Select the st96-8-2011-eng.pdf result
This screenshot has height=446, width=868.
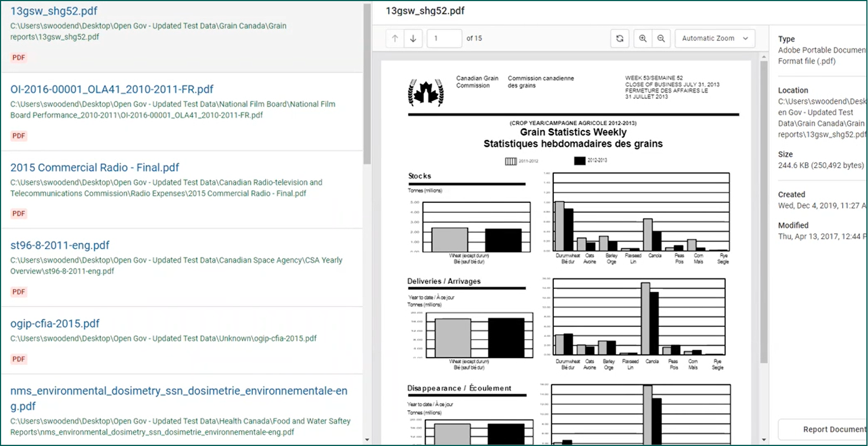click(60, 245)
